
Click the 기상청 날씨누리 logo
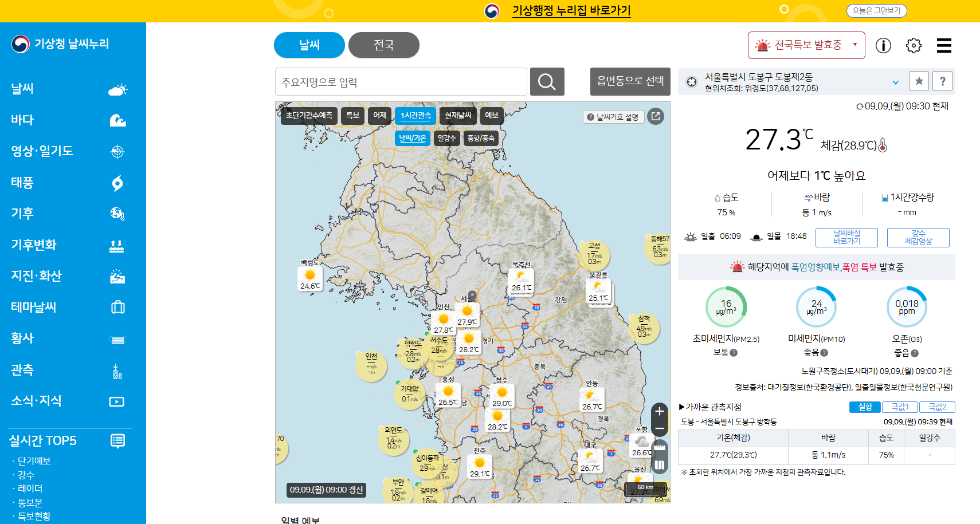coord(60,44)
